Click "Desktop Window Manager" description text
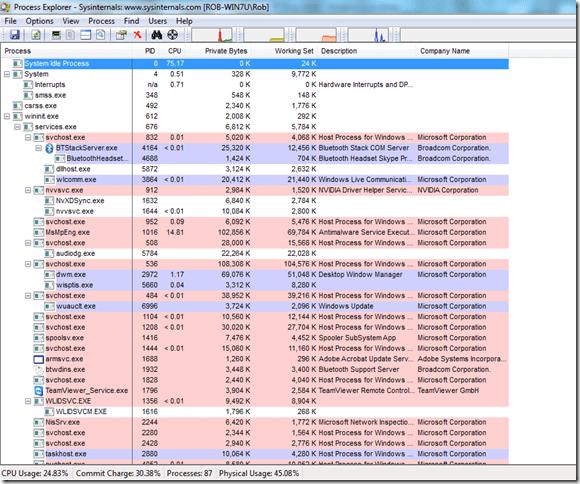The height and width of the screenshot is (484, 580). pos(361,275)
